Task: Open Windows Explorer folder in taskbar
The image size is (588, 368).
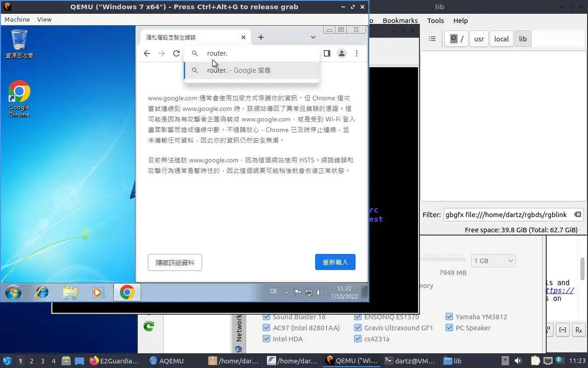Action: tap(70, 292)
